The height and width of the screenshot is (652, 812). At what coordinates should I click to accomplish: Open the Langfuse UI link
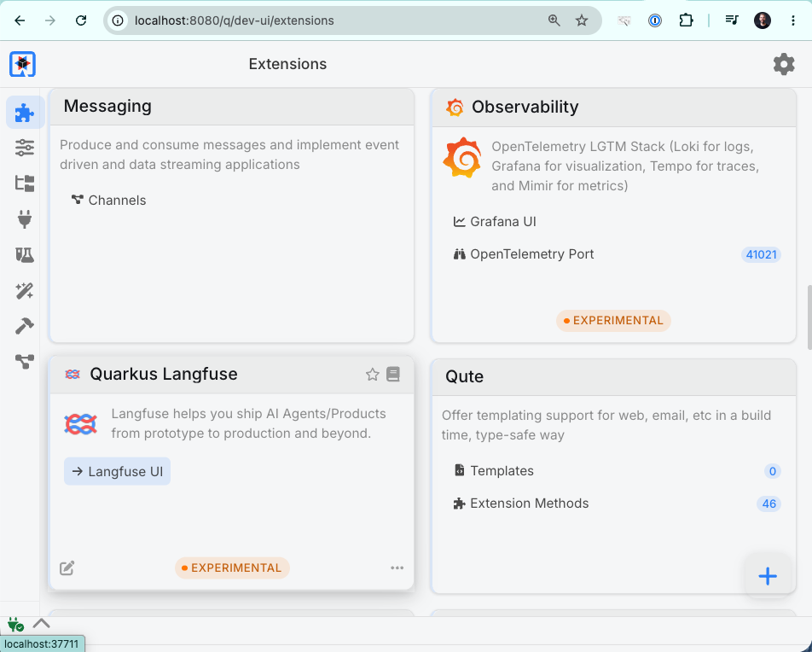pyautogui.click(x=117, y=471)
